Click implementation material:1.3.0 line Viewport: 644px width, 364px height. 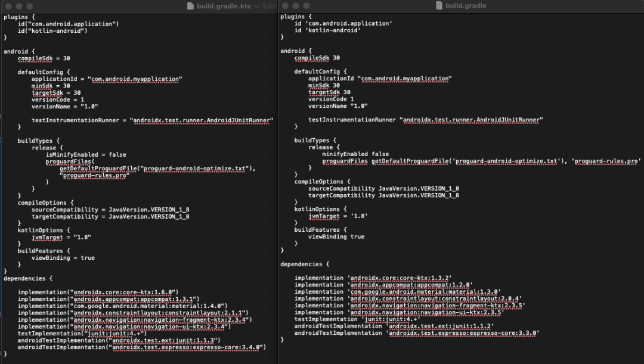pyautogui.click(x=398, y=292)
